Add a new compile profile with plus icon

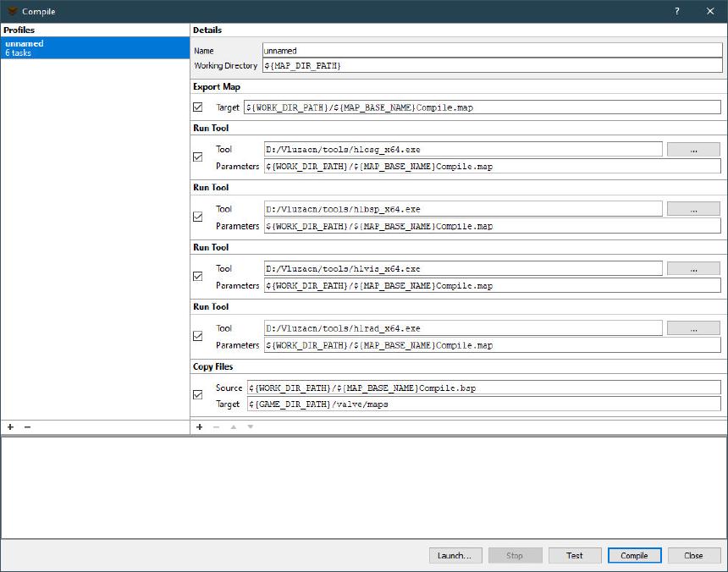[10, 426]
